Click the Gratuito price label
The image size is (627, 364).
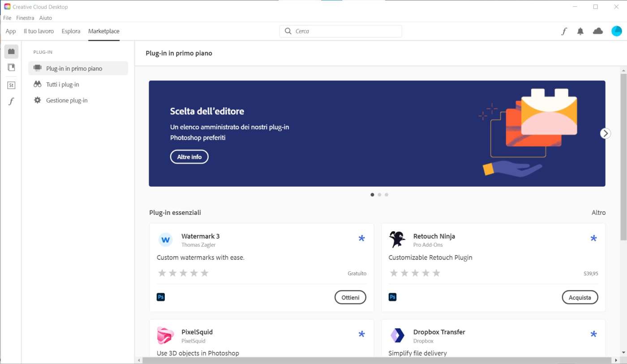coord(357,274)
